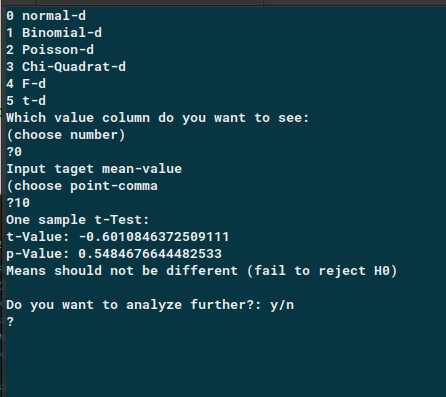Click the '(choose number)' hint line
The image size is (446, 397).
coord(66,135)
